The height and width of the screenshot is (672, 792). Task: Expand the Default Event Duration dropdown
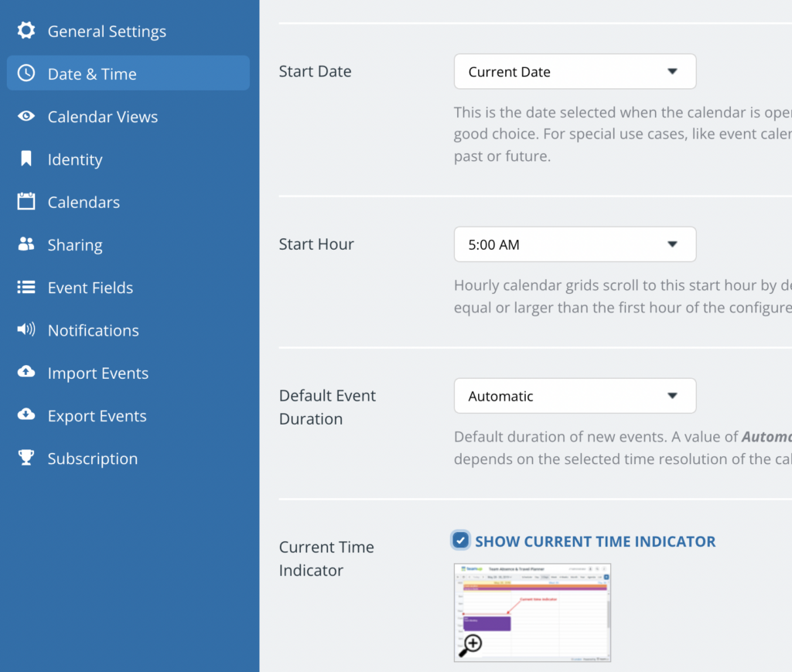pos(575,396)
